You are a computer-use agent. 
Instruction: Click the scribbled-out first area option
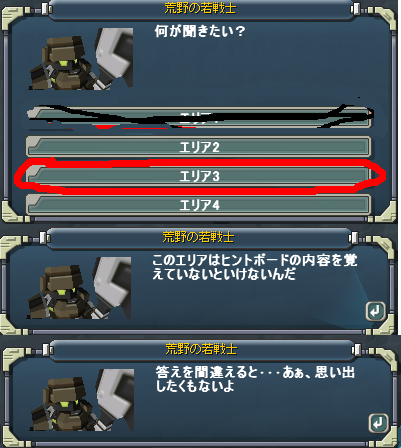coord(198,118)
